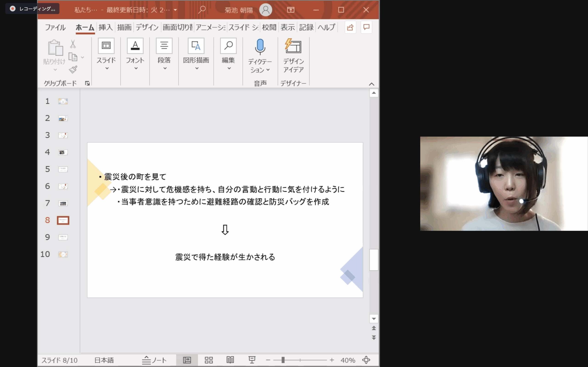This screenshot has width=588, height=367.
Task: Click the zoom-in plus button
Action: 332,360
